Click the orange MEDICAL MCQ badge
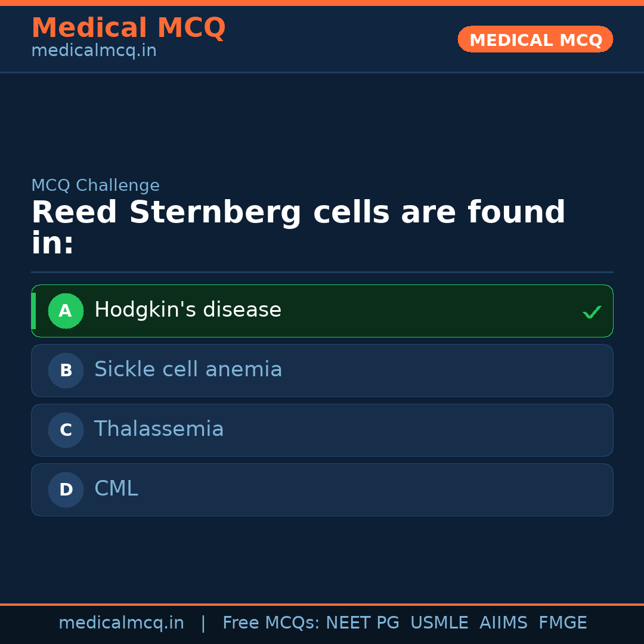Screen dimensions: 644x644 coord(535,39)
